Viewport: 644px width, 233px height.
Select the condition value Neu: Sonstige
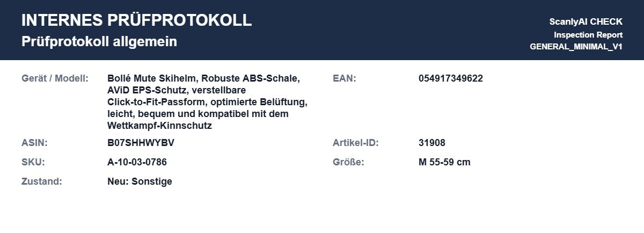(140, 181)
